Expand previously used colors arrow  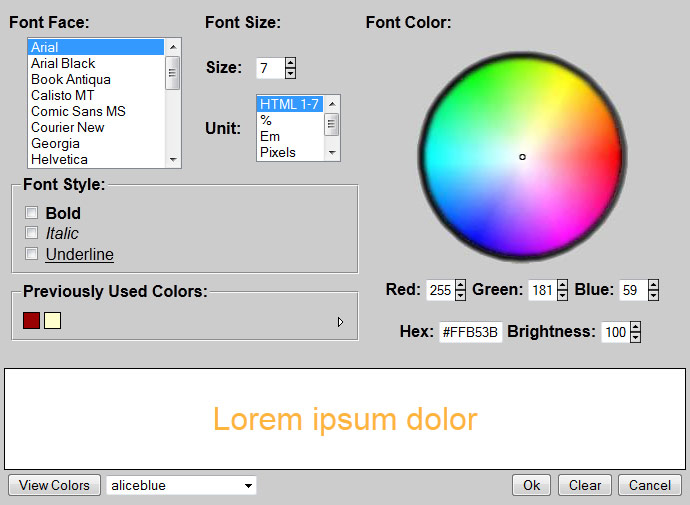pyautogui.click(x=340, y=322)
